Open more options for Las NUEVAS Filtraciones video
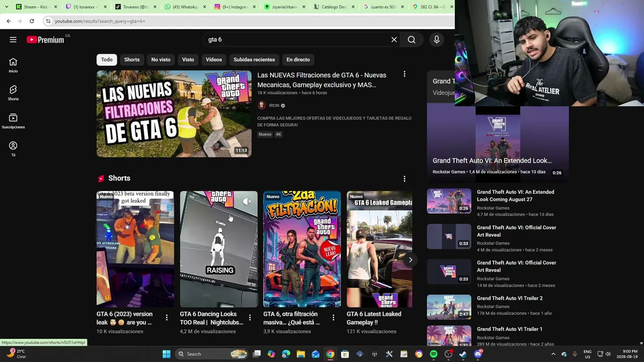Image resolution: width=644 pixels, height=362 pixels. (404, 74)
